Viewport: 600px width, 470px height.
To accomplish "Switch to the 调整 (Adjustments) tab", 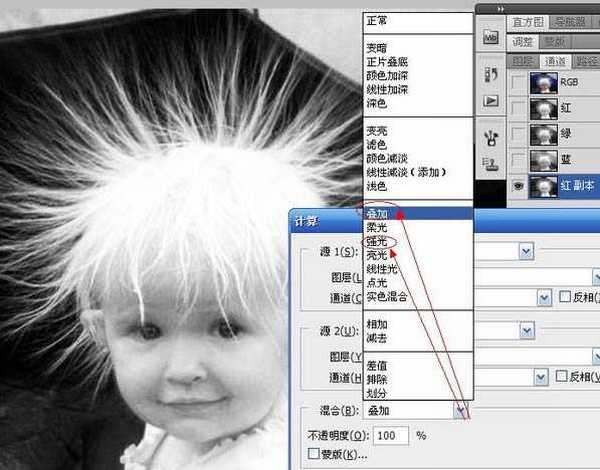I will 525,41.
